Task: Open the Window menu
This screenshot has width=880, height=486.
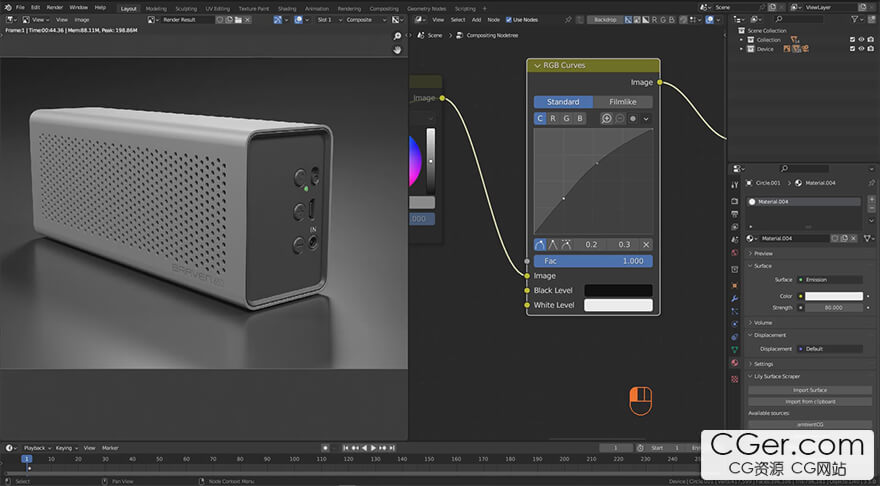Action: click(x=78, y=8)
